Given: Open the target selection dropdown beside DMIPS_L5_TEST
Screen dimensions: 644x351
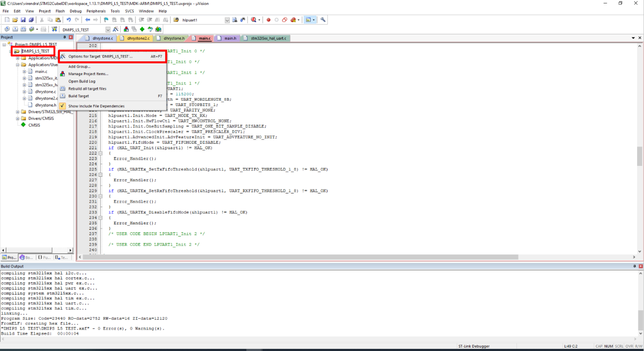Looking at the screenshot, I should 107,28.
